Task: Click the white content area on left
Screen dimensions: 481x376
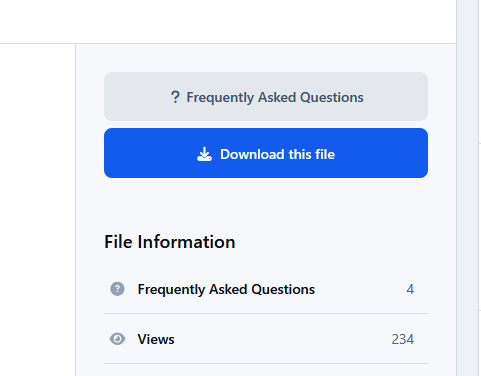Action: tap(37, 210)
